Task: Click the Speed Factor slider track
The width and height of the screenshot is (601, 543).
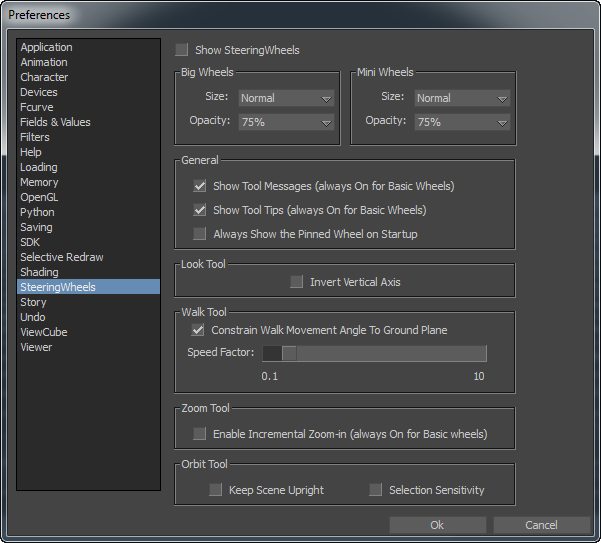Action: 374,353
